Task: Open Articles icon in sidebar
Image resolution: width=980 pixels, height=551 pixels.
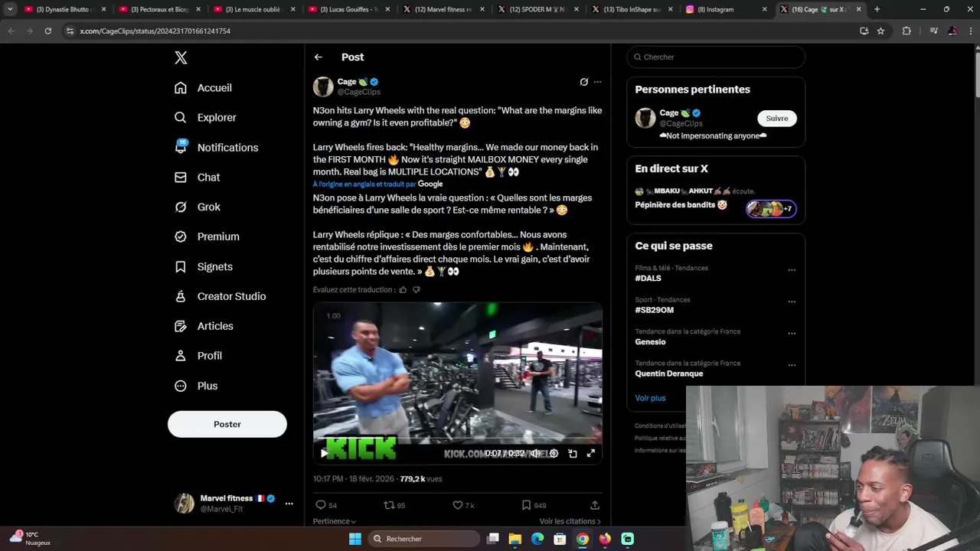Action: click(x=181, y=326)
